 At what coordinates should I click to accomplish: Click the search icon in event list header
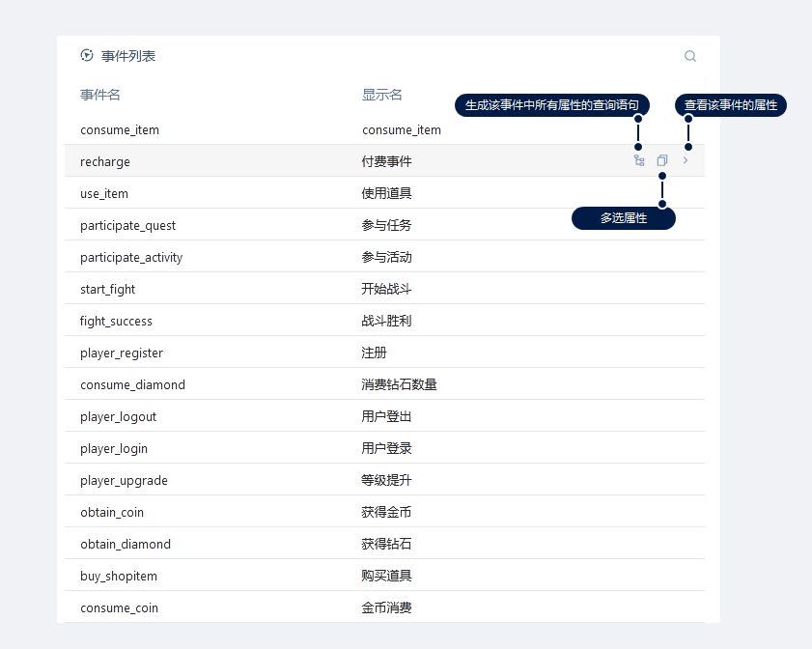tap(690, 56)
